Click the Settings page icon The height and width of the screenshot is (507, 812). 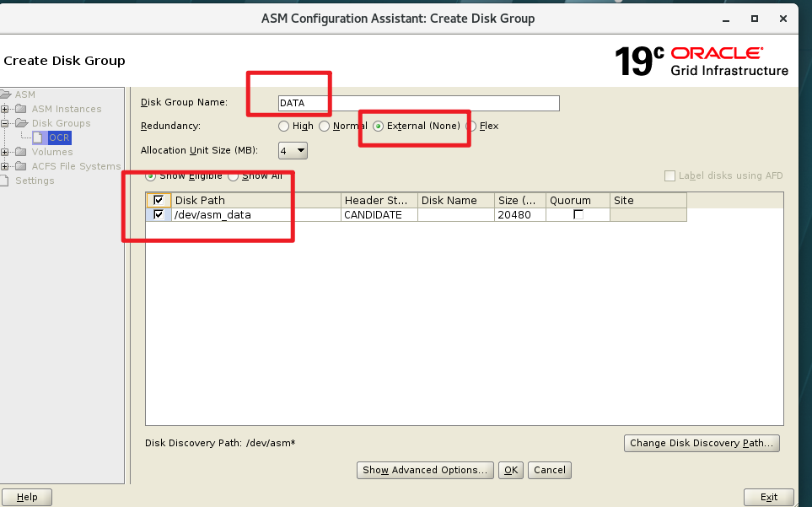coord(5,181)
